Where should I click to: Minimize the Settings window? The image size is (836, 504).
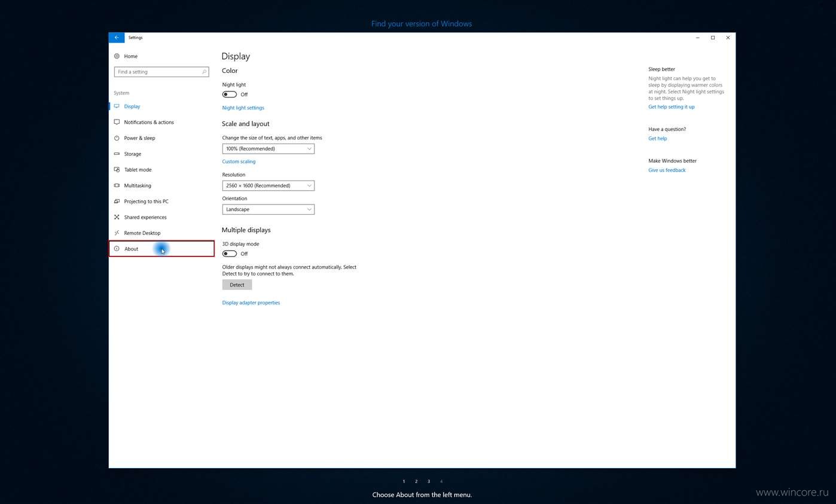(x=698, y=38)
